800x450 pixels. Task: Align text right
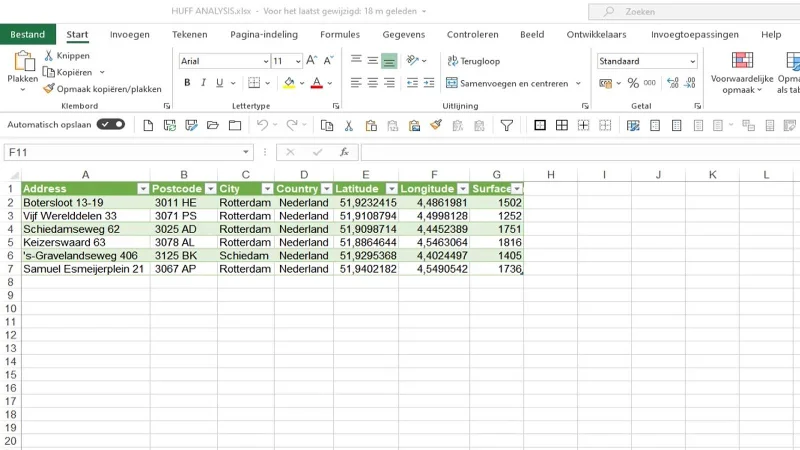pyautogui.click(x=389, y=83)
